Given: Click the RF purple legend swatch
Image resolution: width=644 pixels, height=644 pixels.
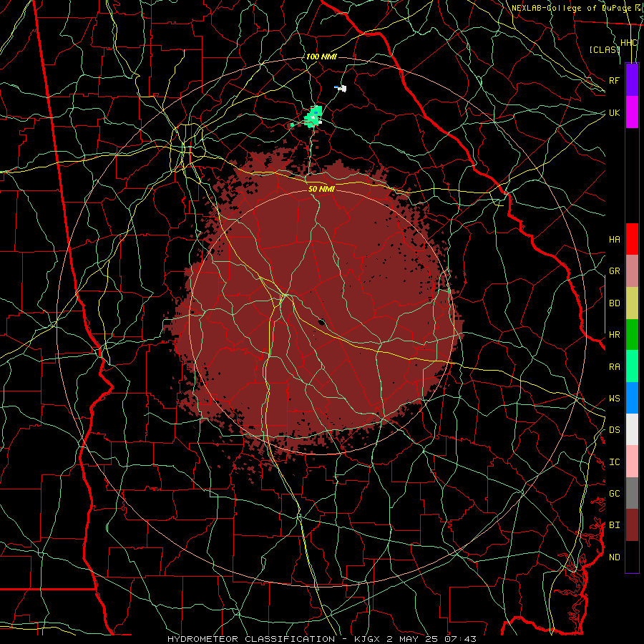Looking at the screenshot, I should point(632,80).
